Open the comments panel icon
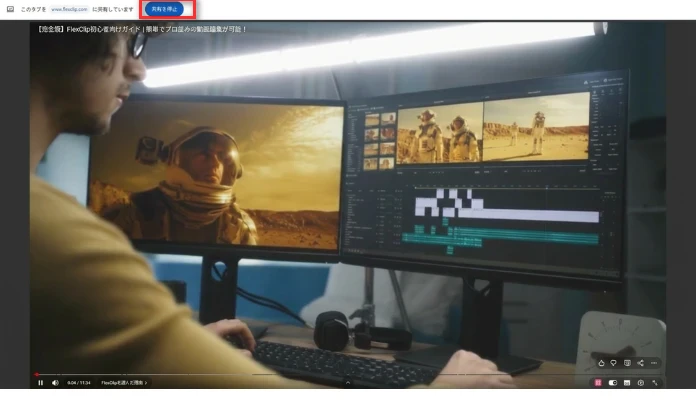700x400 pixels. pyautogui.click(x=627, y=363)
